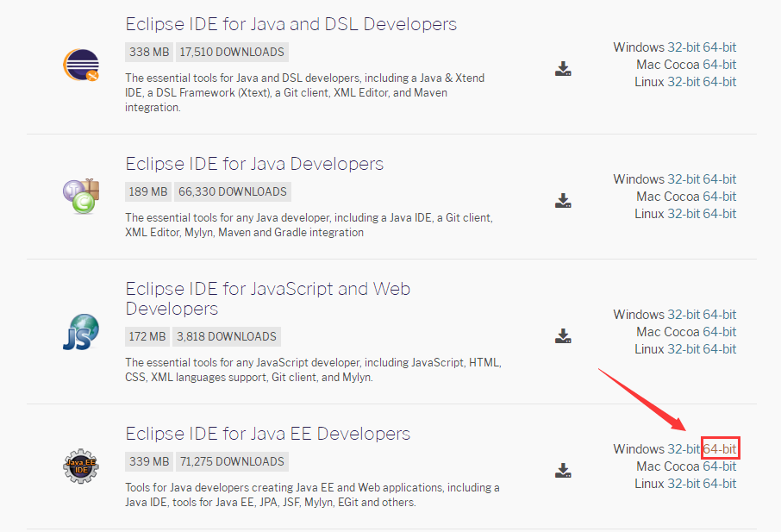Click the 66,330 DOWNLOADS badge
The width and height of the screenshot is (781, 532).
[233, 191]
